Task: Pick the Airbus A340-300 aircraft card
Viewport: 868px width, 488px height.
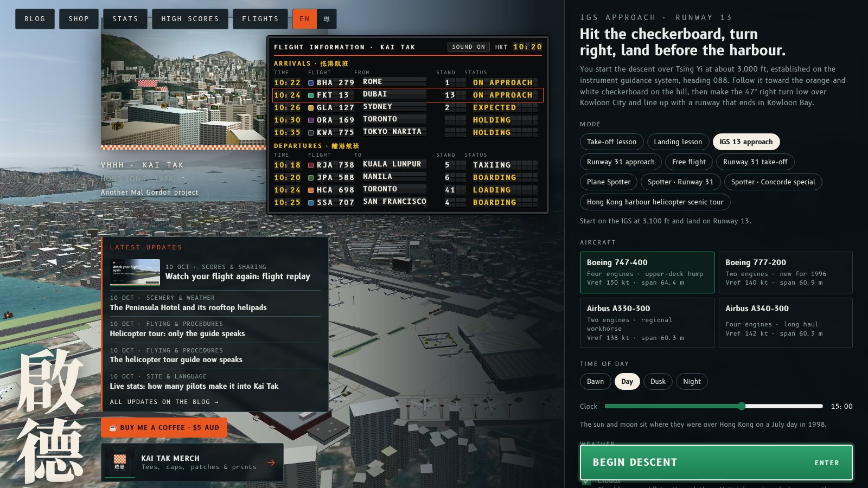Action: point(786,323)
